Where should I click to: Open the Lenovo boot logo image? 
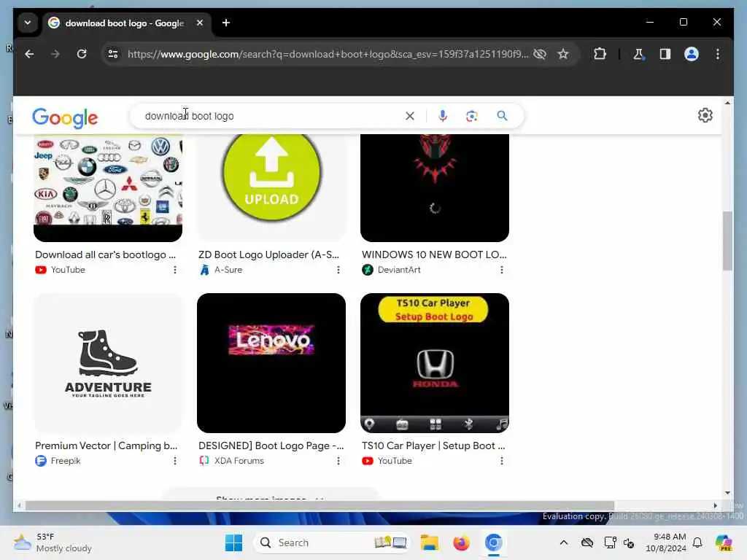tap(271, 363)
